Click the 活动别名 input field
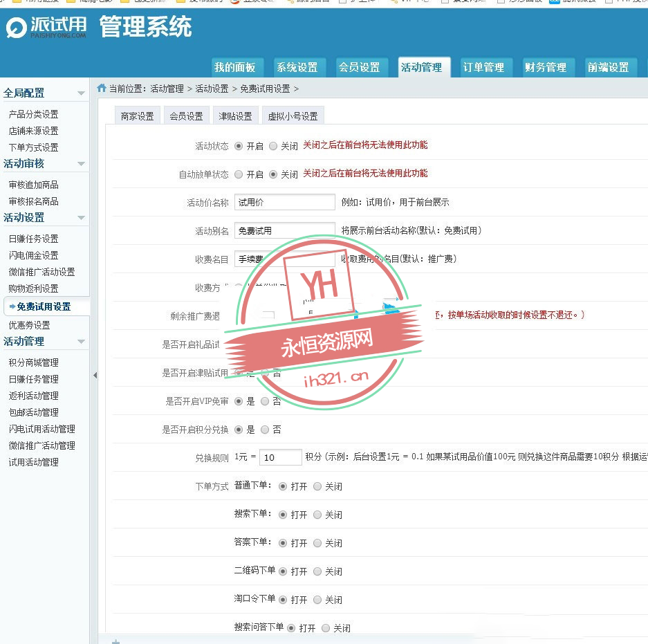 pos(285,230)
